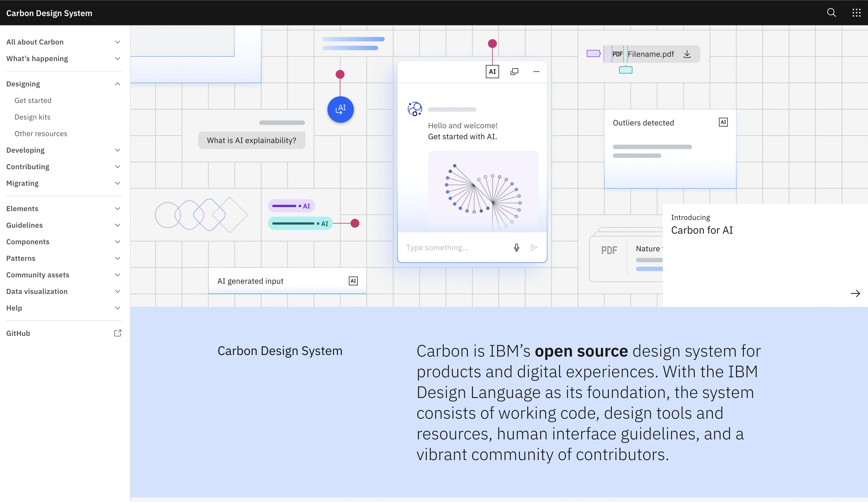This screenshot has width=868, height=502.
Task: Click the microphone icon in chat input
Action: (x=516, y=248)
